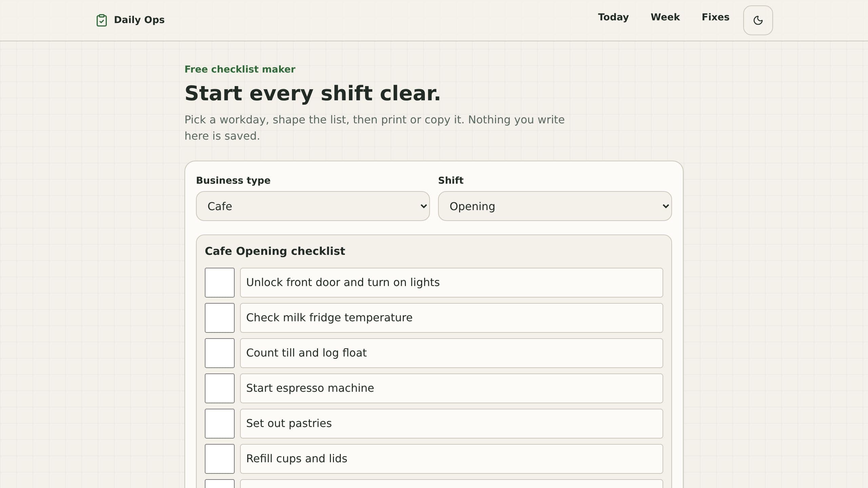Open the Fixes nav link

point(715,17)
